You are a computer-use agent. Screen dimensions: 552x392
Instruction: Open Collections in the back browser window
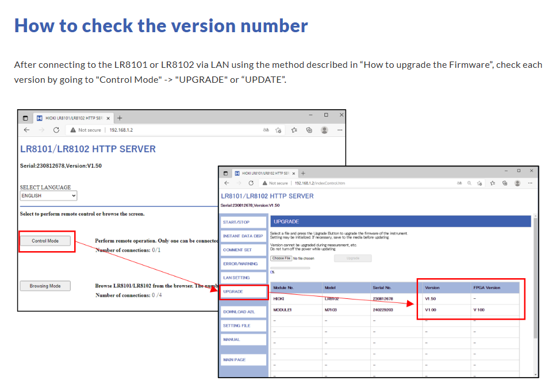(x=309, y=130)
